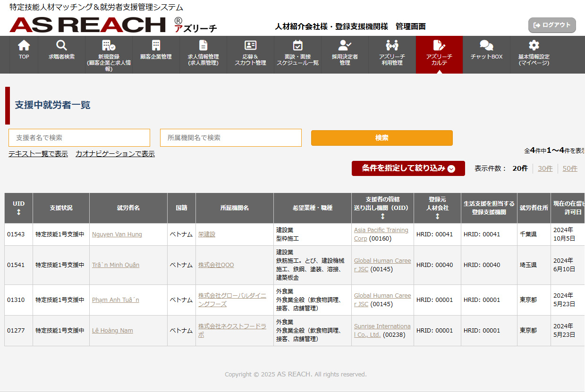
Task: Click 千葉県 address cell
Action: click(534, 234)
